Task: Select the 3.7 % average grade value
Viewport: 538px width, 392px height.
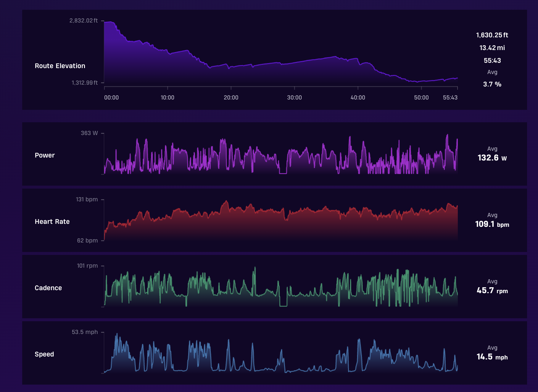Action: pyautogui.click(x=492, y=84)
